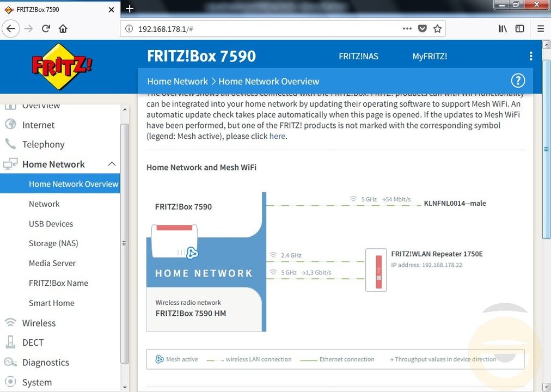Click FRITZ!WLAN Repeater 1750E device name
Screen dimensions: 551x392
pos(437,254)
